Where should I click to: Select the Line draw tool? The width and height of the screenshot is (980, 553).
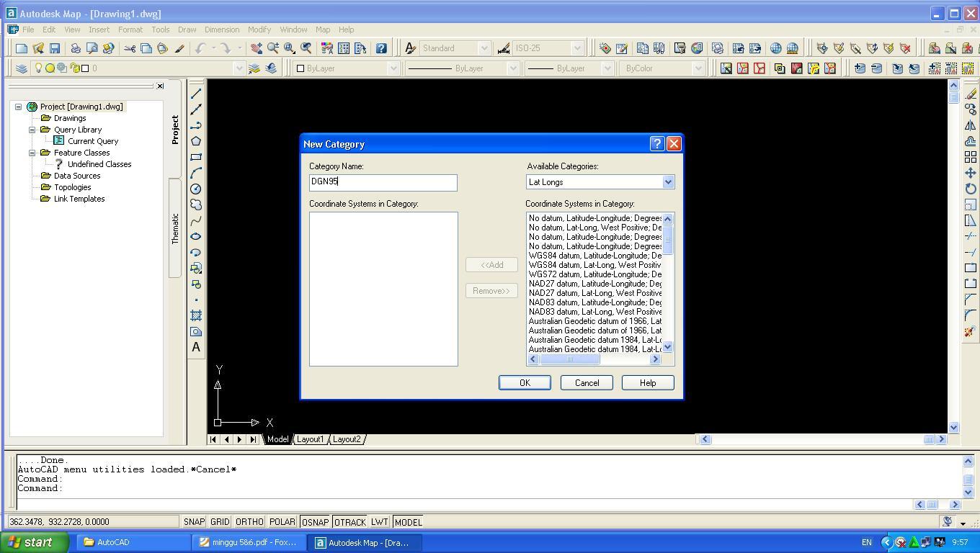(196, 94)
